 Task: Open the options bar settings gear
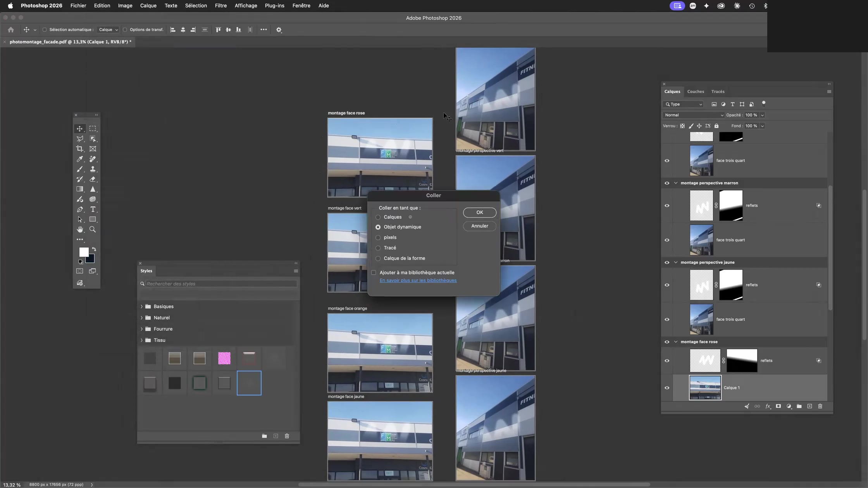coord(279,29)
